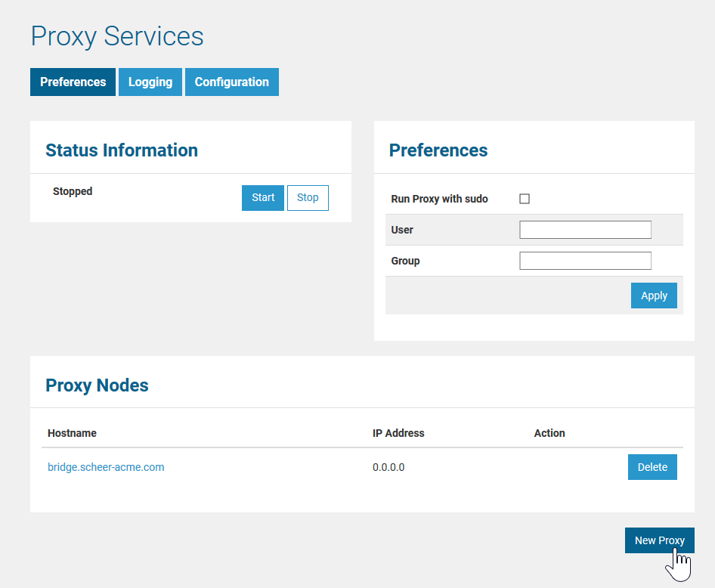Stop the proxy service

(x=307, y=197)
